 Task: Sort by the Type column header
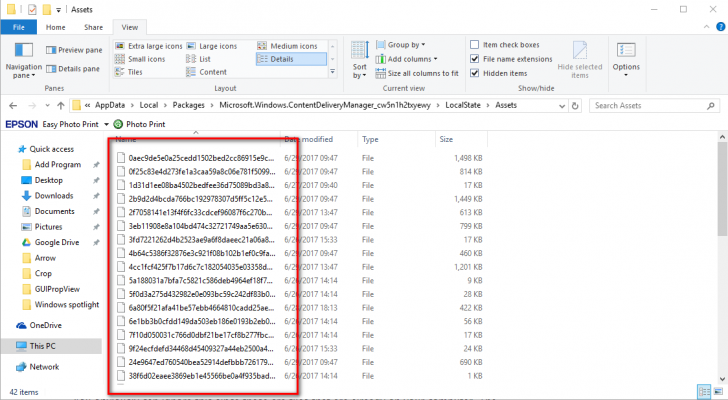click(397, 139)
